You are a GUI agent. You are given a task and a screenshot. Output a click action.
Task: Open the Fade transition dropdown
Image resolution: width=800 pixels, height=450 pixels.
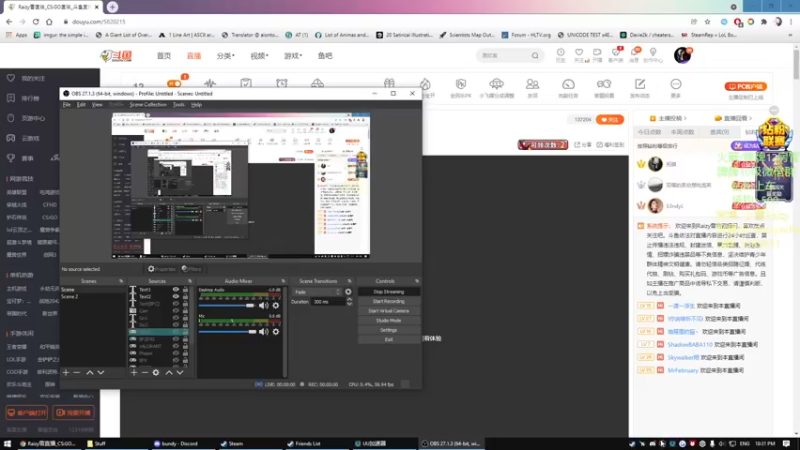pyautogui.click(x=317, y=292)
